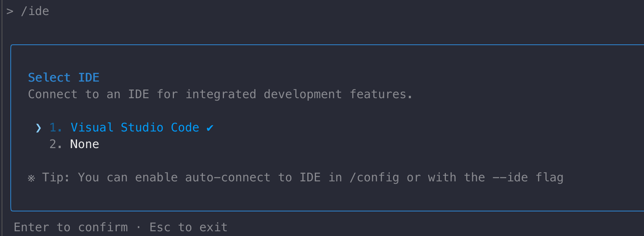Click the word 'Studio' in the first option
The height and width of the screenshot is (236, 644).
142,128
